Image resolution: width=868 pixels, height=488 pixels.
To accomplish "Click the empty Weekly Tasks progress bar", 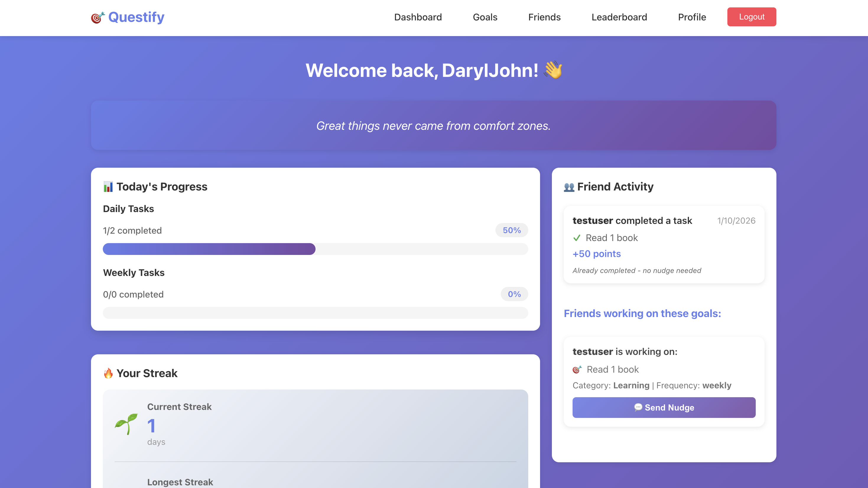I will click(x=315, y=313).
